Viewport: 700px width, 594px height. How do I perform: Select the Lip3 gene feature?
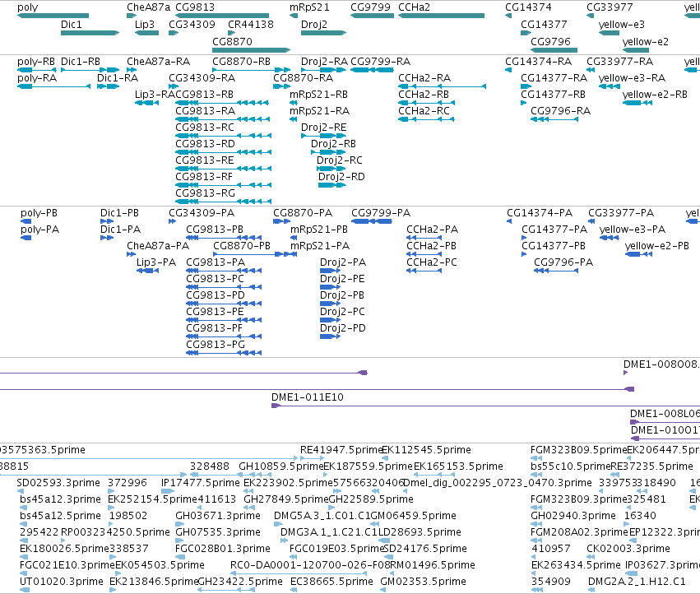click(x=147, y=33)
